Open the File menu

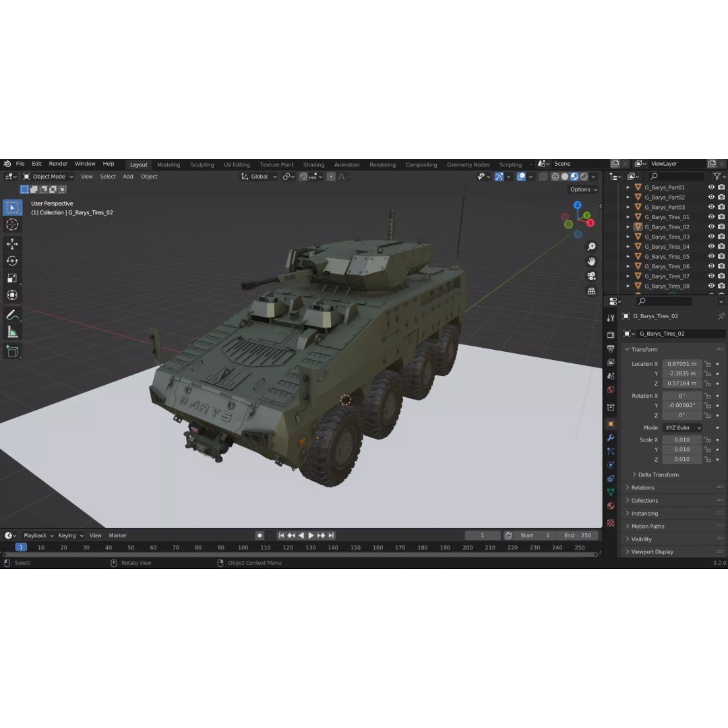pyautogui.click(x=20, y=164)
